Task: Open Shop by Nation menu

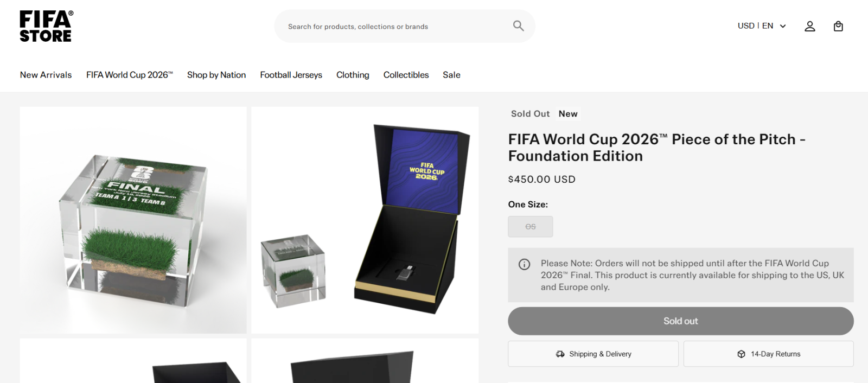Action: 216,75
